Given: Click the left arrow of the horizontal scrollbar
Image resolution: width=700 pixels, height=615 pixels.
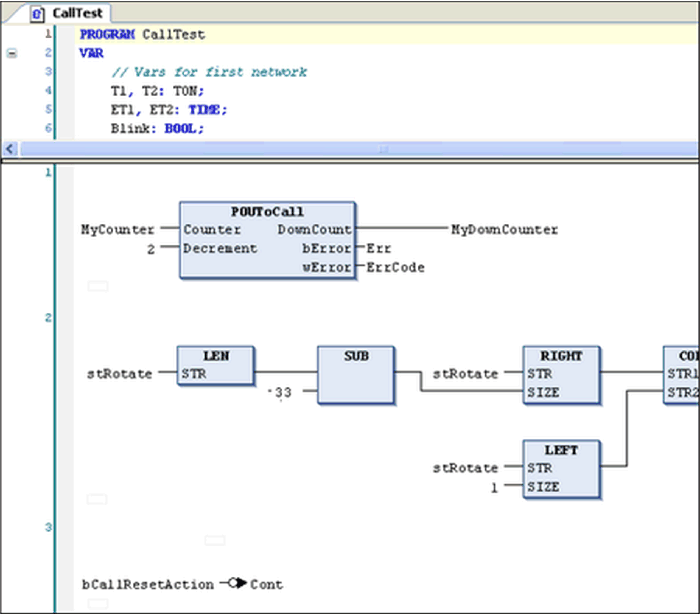Looking at the screenshot, I should coord(9,149).
